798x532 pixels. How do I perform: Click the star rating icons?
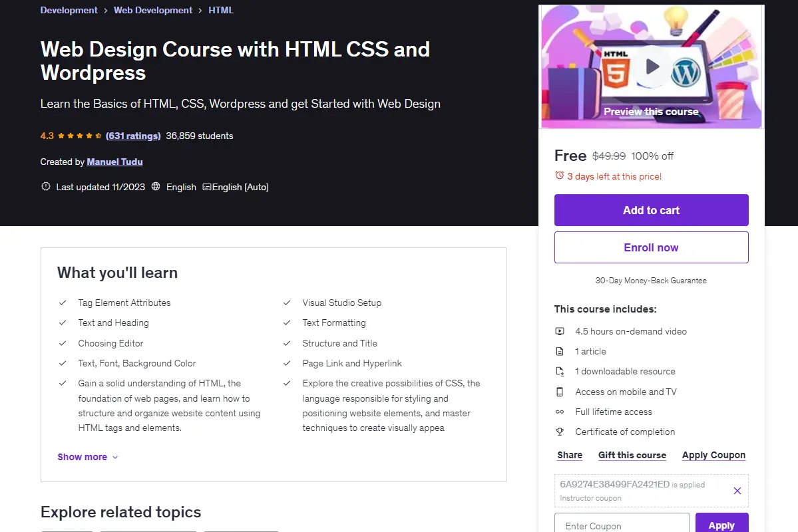(79, 136)
